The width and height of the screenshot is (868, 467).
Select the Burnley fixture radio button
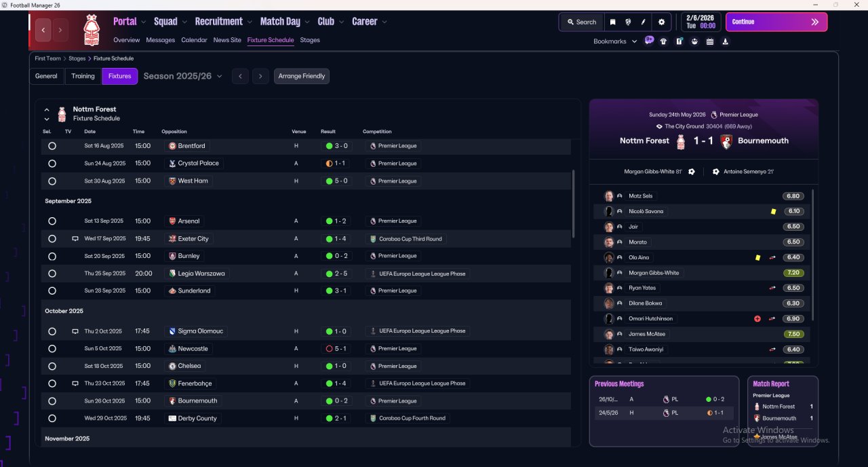(52, 257)
